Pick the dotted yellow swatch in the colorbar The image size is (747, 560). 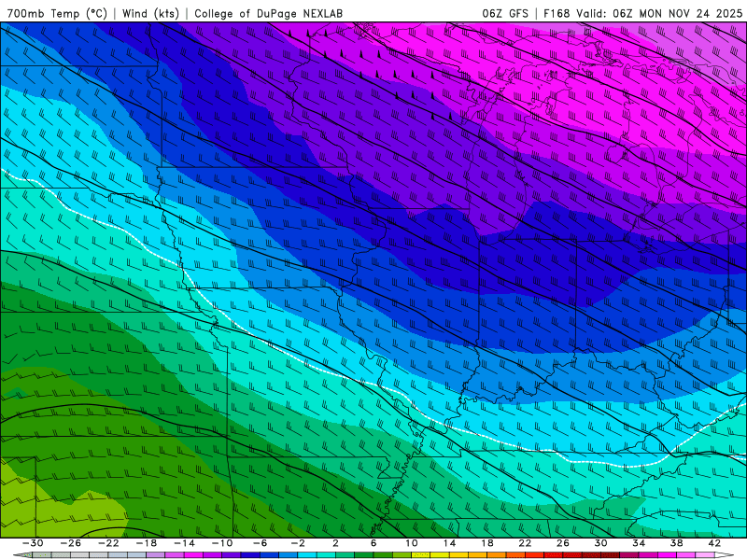tap(421, 554)
